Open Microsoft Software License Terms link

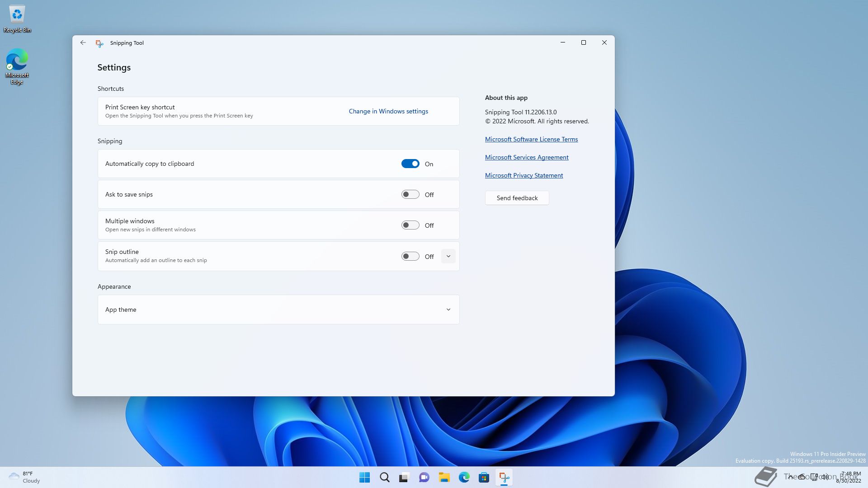click(531, 139)
